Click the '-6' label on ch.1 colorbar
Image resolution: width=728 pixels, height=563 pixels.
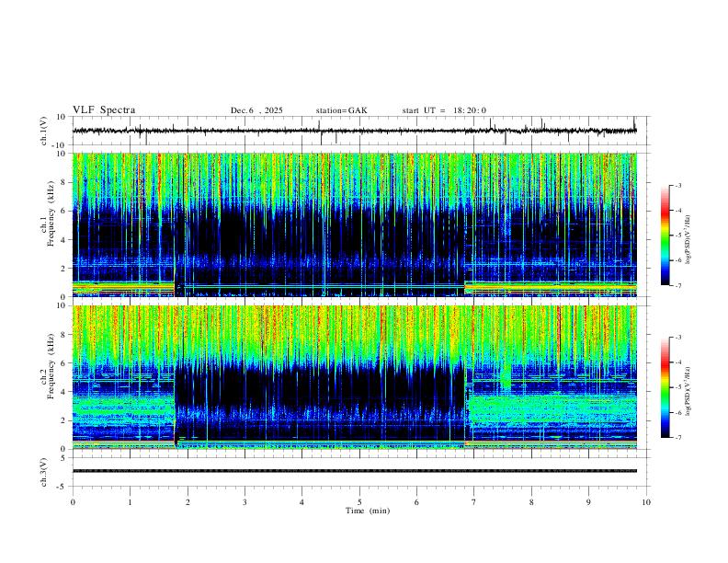pyautogui.click(x=678, y=260)
